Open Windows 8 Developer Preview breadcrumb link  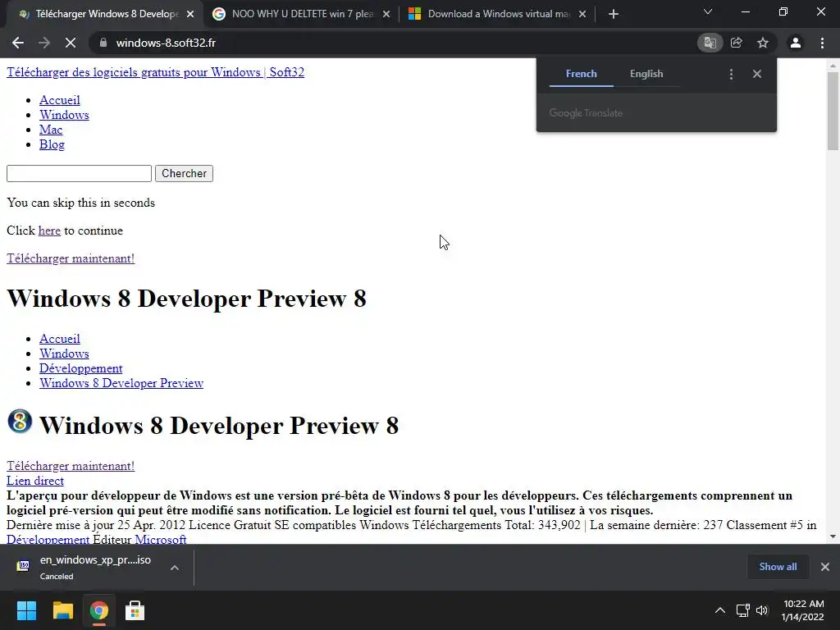point(121,383)
